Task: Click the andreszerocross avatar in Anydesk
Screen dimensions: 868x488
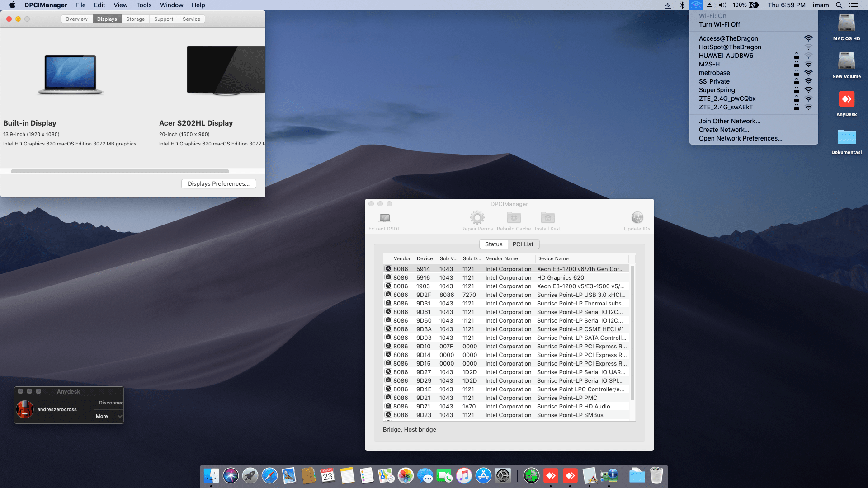Action: coord(25,409)
